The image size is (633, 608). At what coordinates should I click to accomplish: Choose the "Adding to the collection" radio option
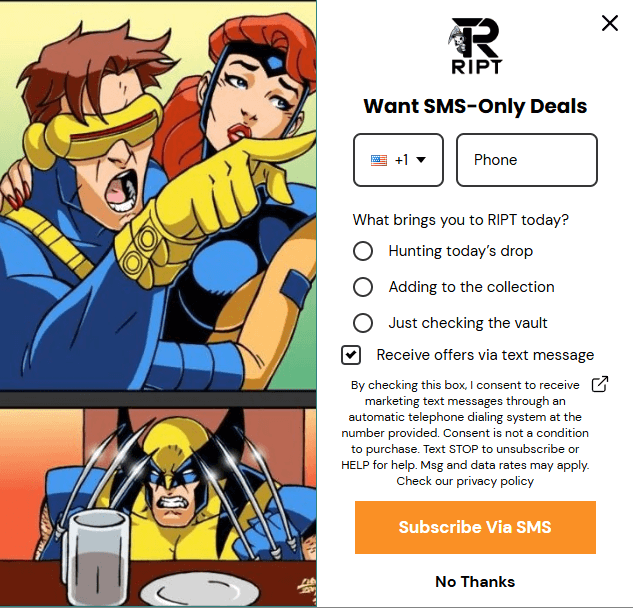coord(363,287)
